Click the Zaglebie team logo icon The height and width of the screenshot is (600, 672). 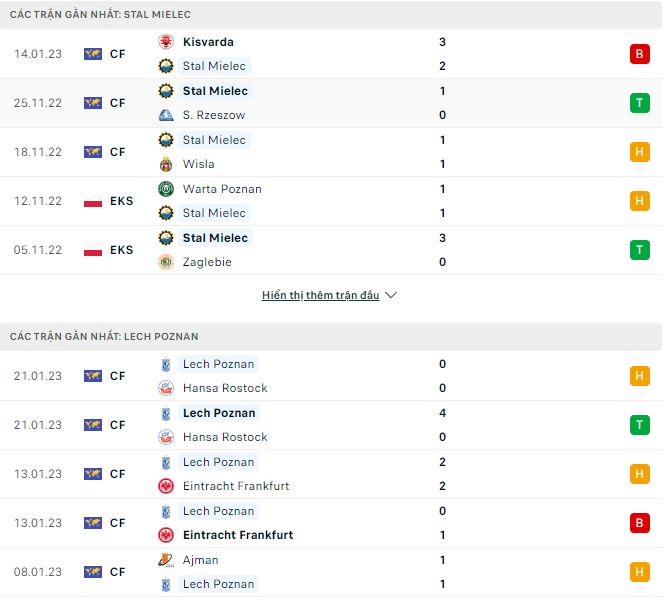[x=166, y=262]
